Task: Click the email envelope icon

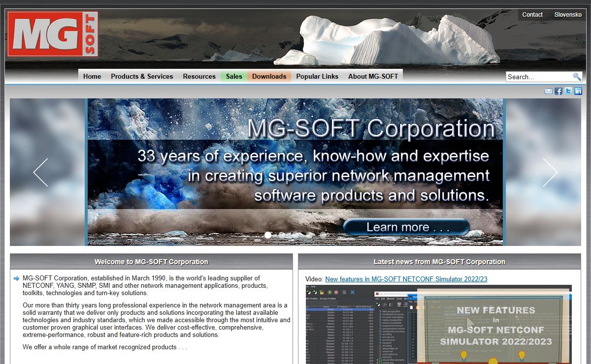Action: click(548, 91)
